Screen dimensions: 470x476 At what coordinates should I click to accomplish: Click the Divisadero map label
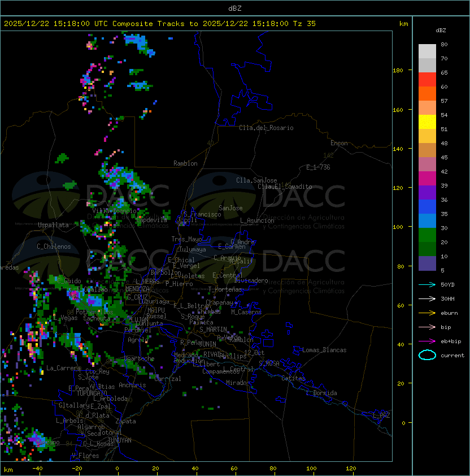pos(251,280)
